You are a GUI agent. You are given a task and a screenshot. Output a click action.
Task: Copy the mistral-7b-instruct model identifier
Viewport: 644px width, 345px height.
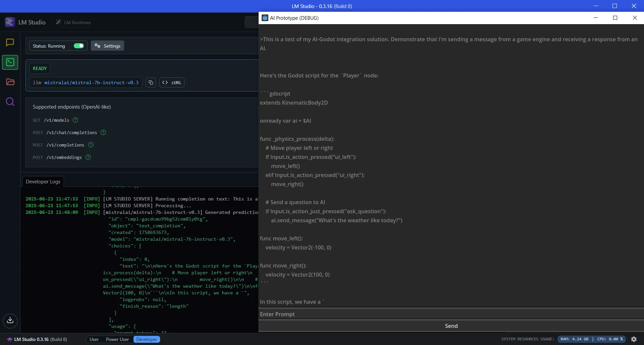point(150,82)
